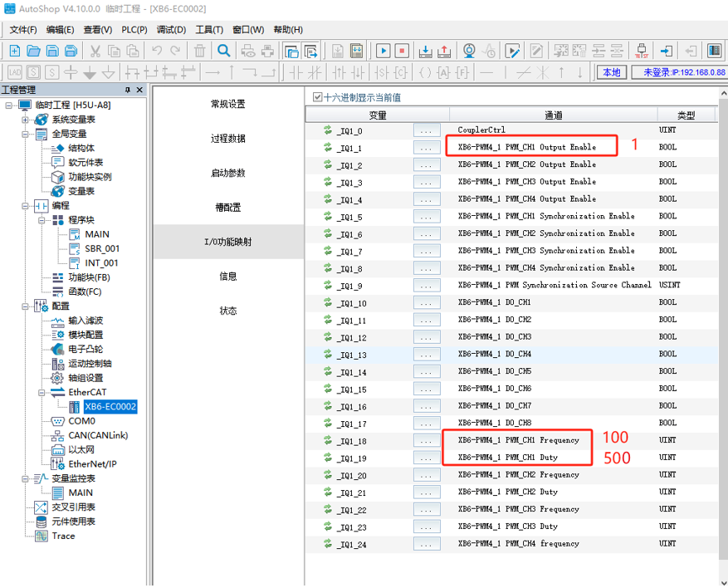Click the two-column arrows compile icon

pyautogui.click(x=357, y=51)
